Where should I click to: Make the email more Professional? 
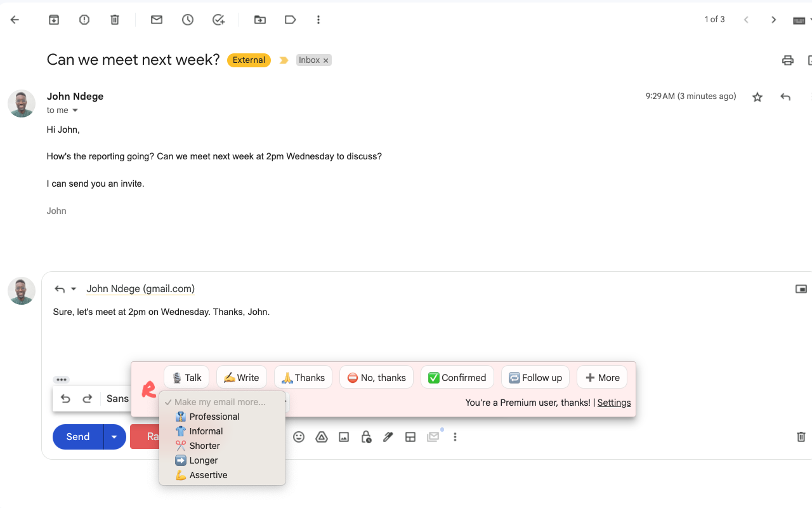point(222,417)
